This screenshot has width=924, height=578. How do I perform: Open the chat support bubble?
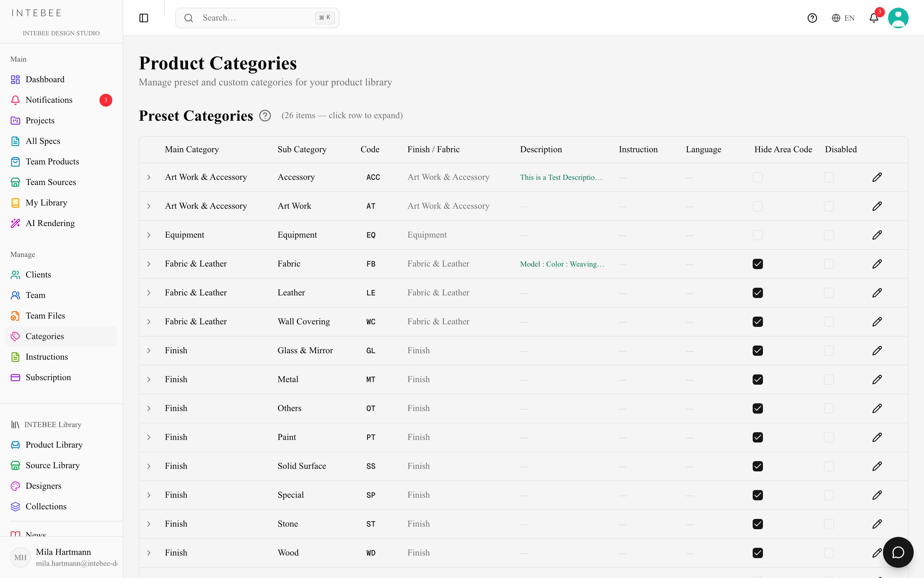(x=898, y=552)
